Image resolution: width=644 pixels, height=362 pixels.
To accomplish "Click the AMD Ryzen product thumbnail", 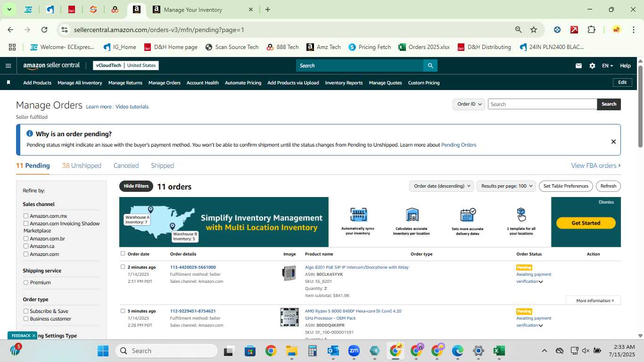I will point(289,317).
